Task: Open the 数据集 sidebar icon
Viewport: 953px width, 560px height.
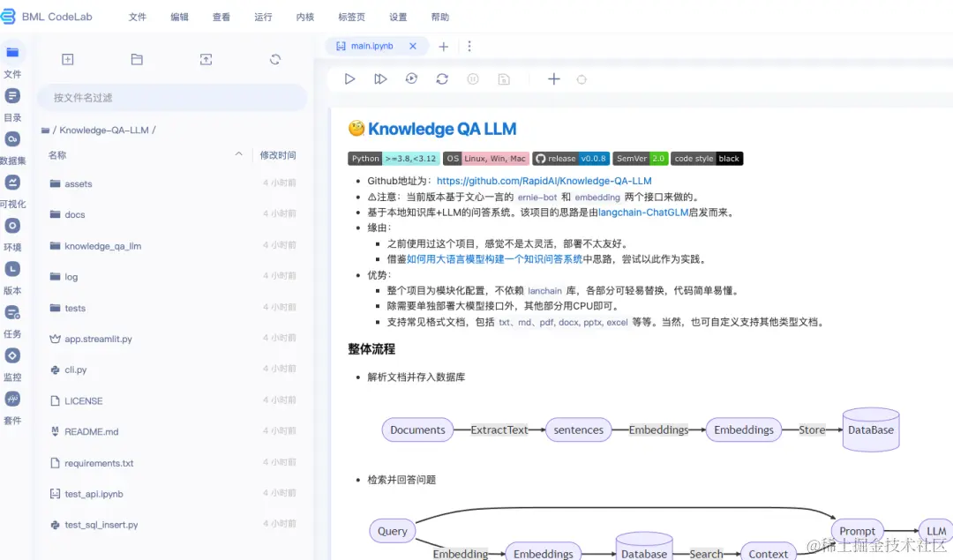Action: point(12,139)
